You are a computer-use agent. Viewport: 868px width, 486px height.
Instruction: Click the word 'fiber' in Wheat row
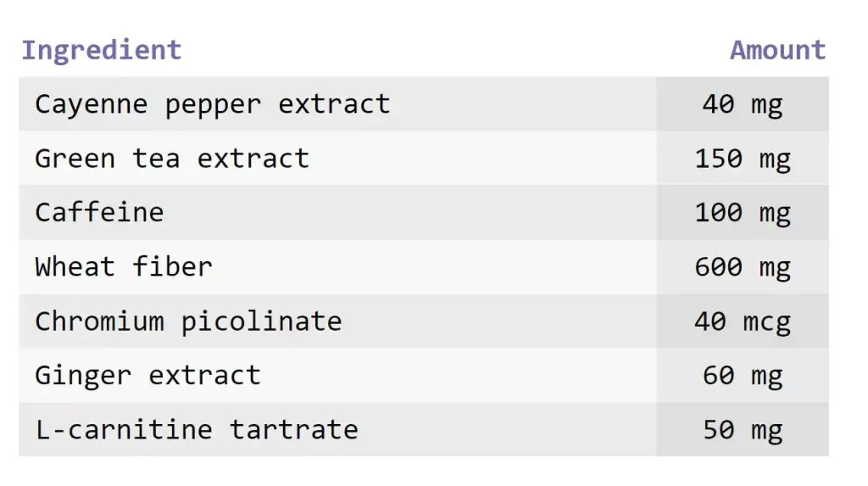(x=173, y=266)
